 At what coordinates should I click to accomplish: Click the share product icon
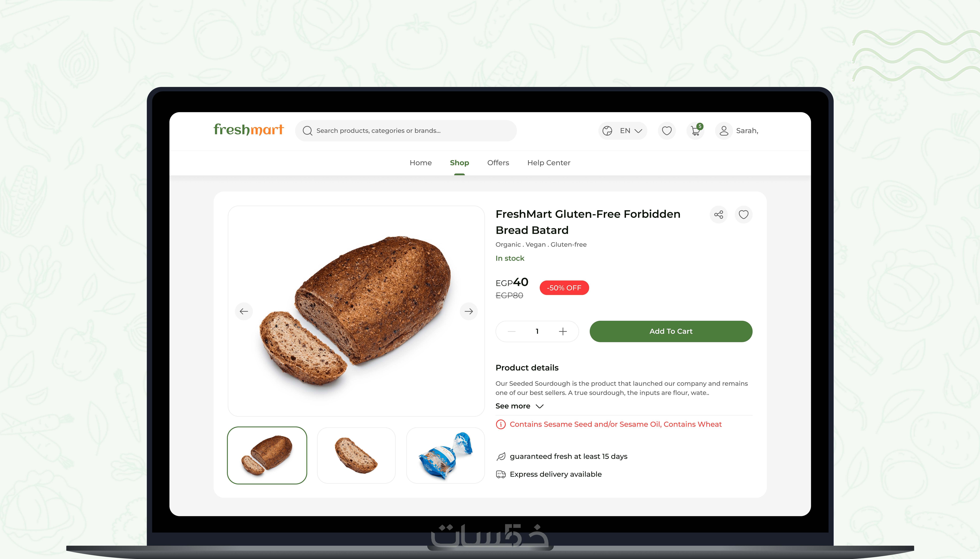[718, 215]
